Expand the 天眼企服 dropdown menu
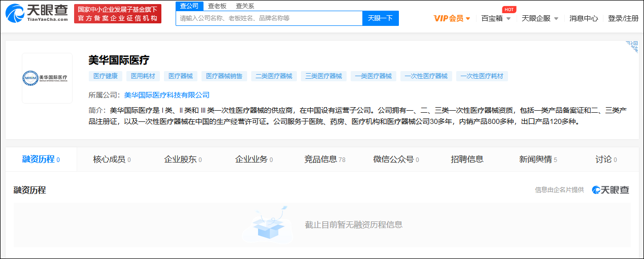This screenshot has height=259, width=644. click(x=540, y=18)
